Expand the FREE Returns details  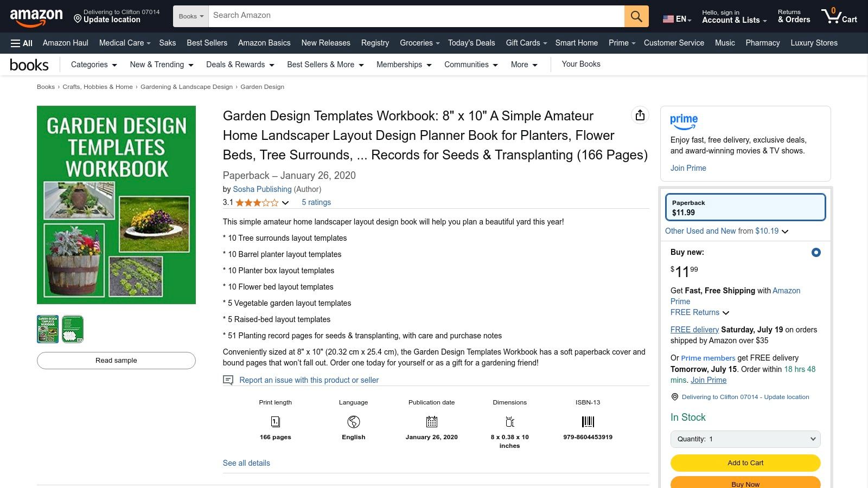700,312
